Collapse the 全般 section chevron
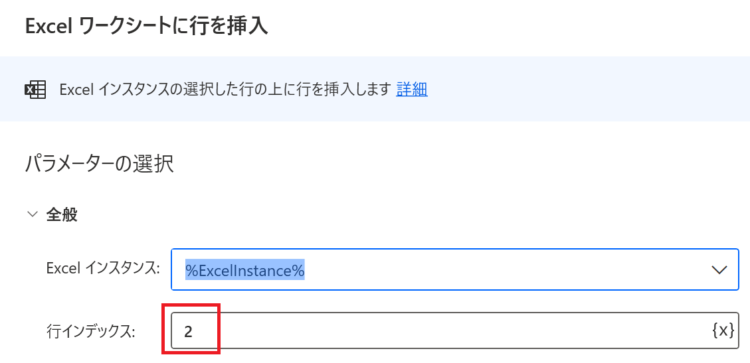This screenshot has height=363, width=750. 33,215
